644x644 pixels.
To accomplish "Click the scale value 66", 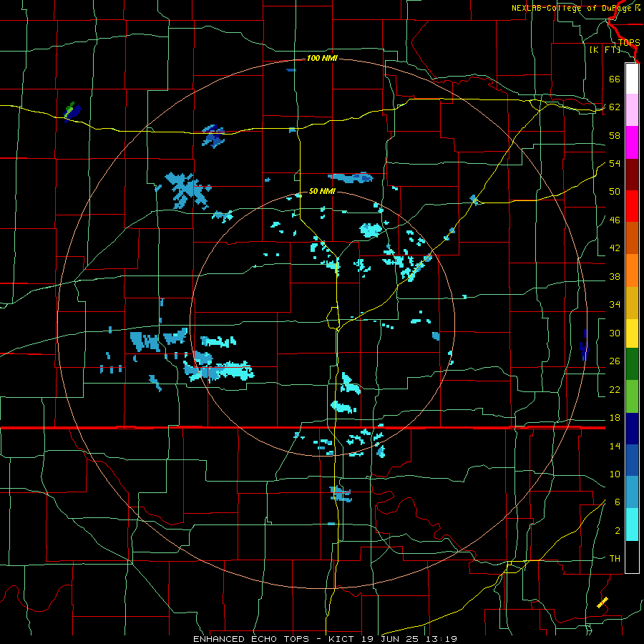I will pyautogui.click(x=615, y=79).
